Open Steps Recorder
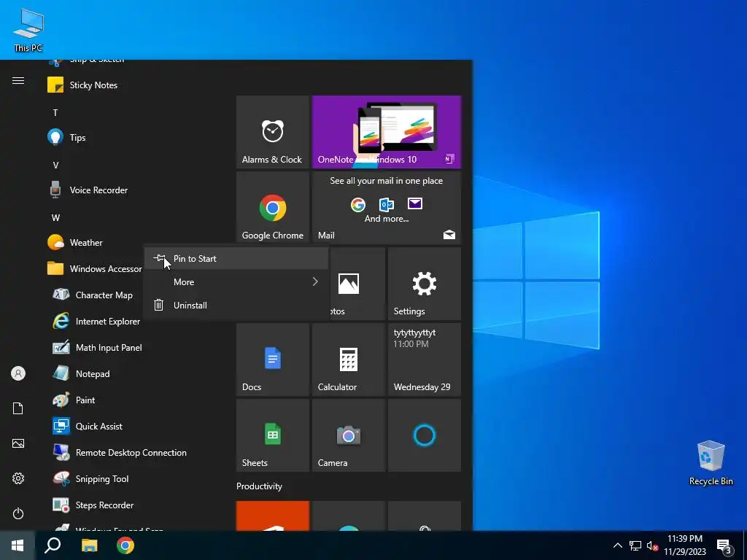 tap(136, 505)
